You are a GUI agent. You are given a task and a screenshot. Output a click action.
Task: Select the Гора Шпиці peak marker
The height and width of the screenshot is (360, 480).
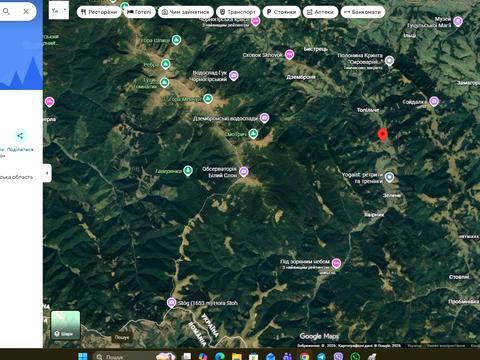(176, 40)
